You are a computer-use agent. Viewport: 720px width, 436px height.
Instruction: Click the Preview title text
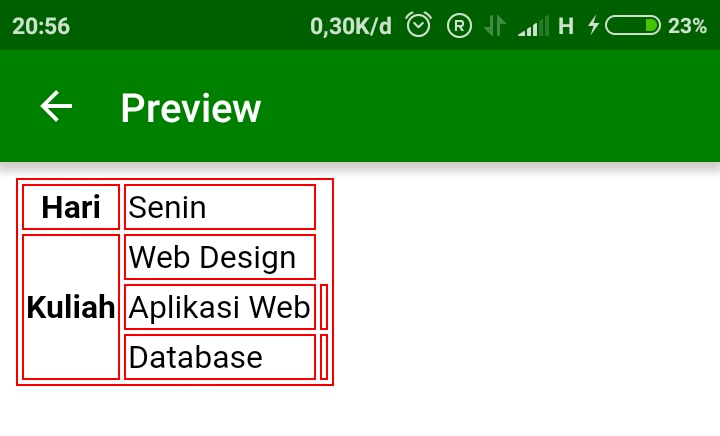pyautogui.click(x=191, y=108)
